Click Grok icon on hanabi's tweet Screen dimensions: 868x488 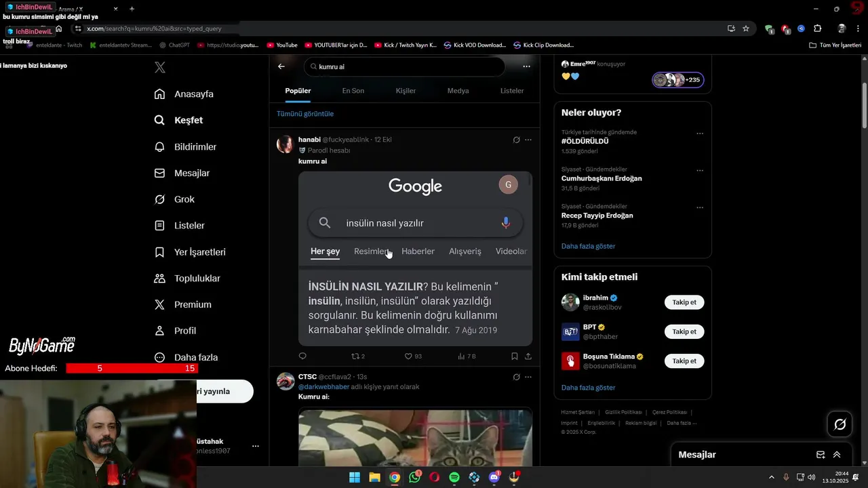(516, 140)
